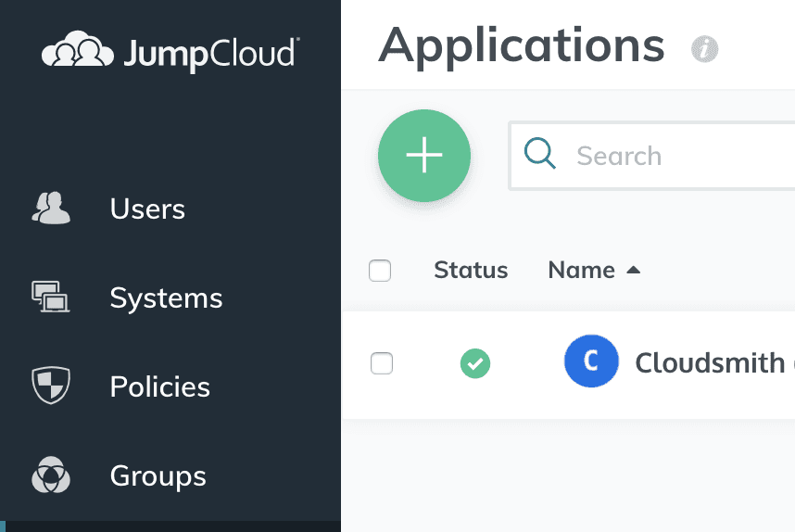Click the Groups circles icon in sidebar

tap(51, 475)
